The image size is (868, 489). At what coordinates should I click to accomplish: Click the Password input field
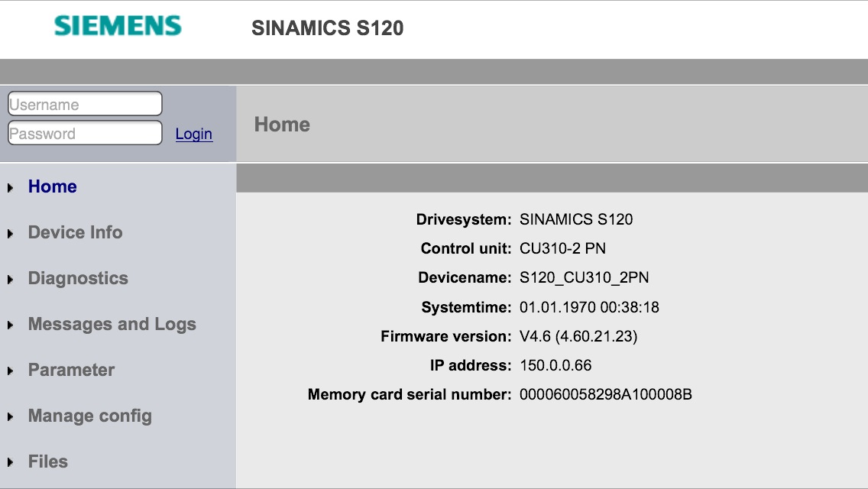click(x=85, y=133)
